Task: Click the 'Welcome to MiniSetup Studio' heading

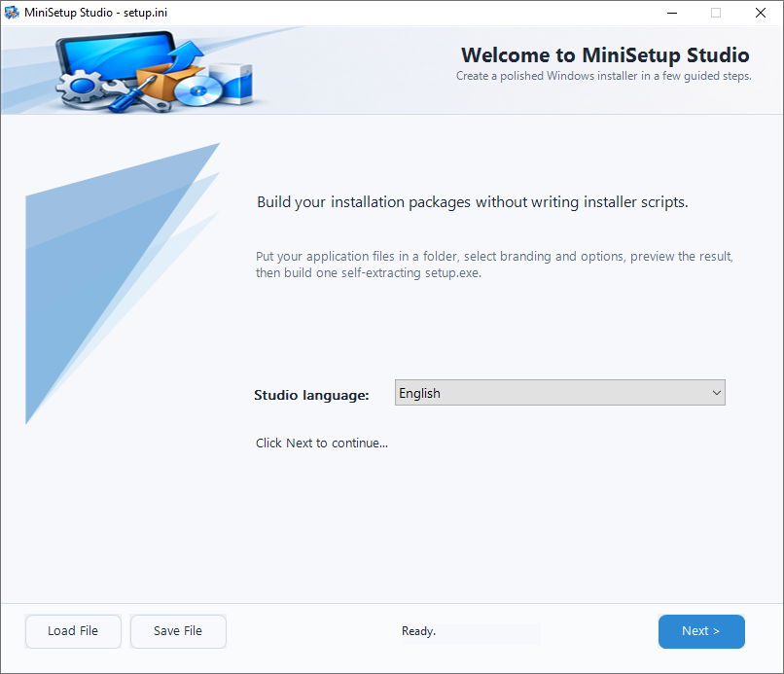Action: pyautogui.click(x=605, y=55)
